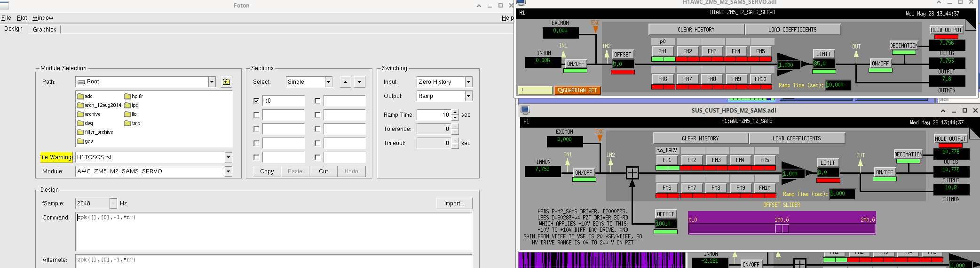Select the filter_archive folder
This screenshot has height=268, width=980.
[x=95, y=132]
